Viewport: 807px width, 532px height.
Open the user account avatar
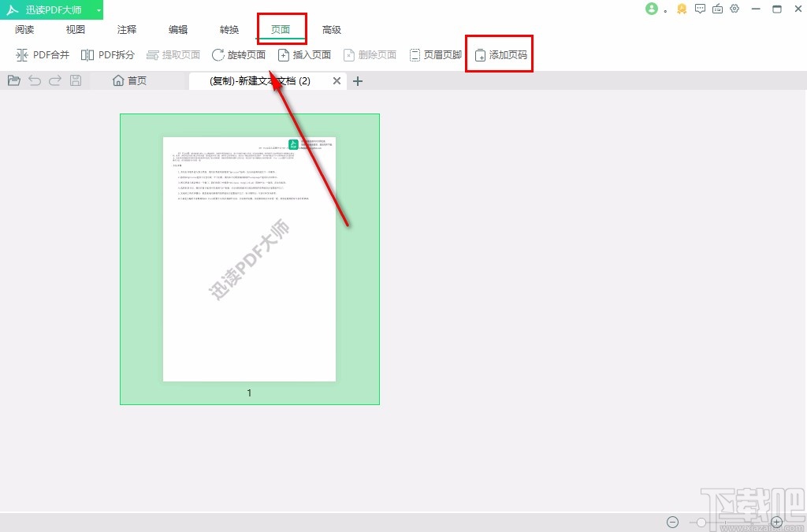(652, 9)
